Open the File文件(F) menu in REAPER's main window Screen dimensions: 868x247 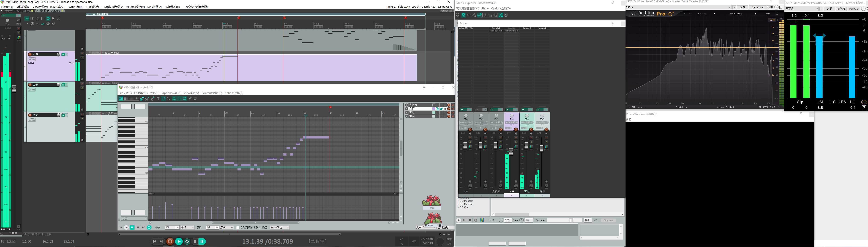[x=8, y=7]
